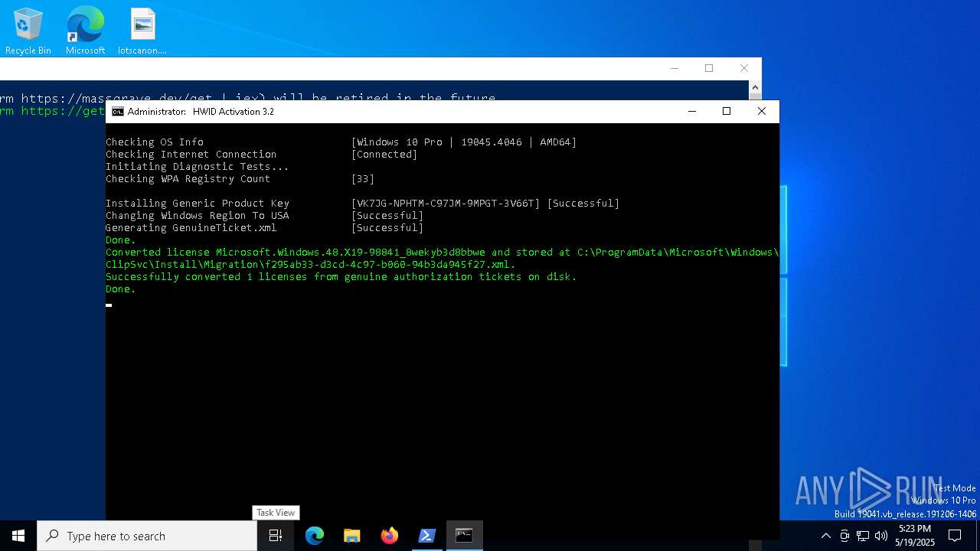Open the clock showing 5:23 PM
The image size is (980, 551).
click(x=915, y=536)
